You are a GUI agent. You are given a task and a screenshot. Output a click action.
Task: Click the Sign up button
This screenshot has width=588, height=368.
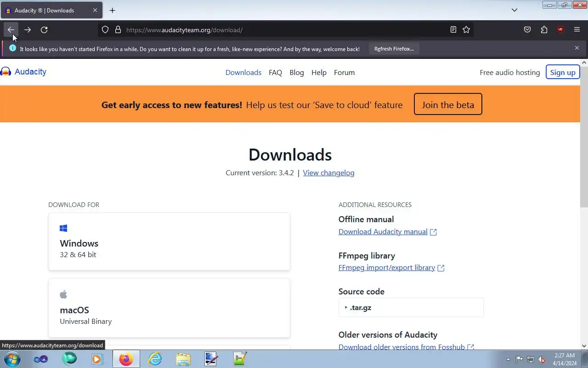coord(563,72)
